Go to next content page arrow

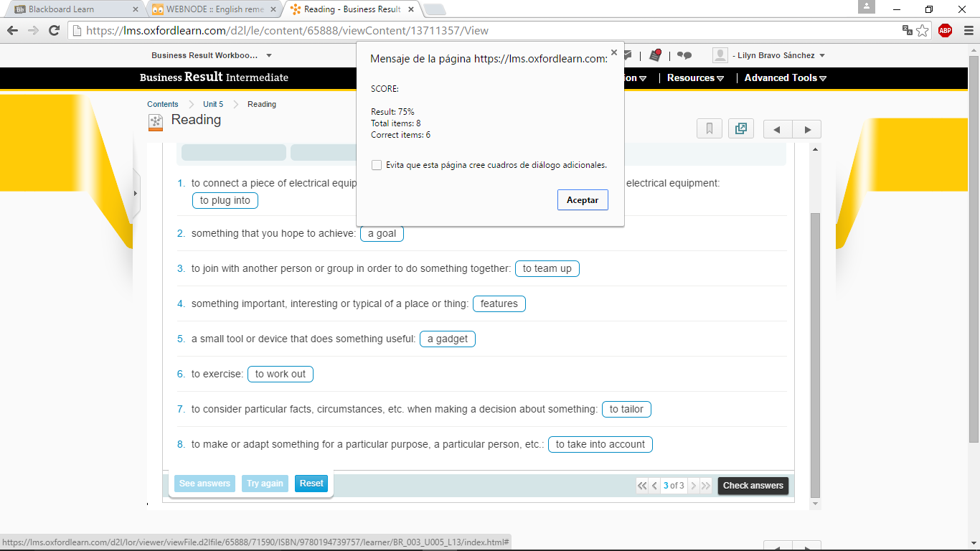point(807,130)
